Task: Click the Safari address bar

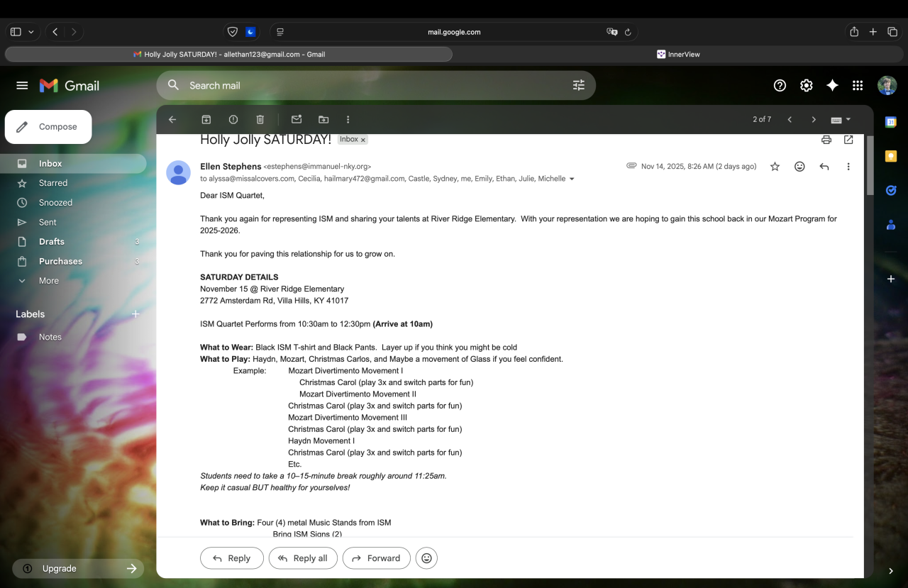Action: (454, 32)
